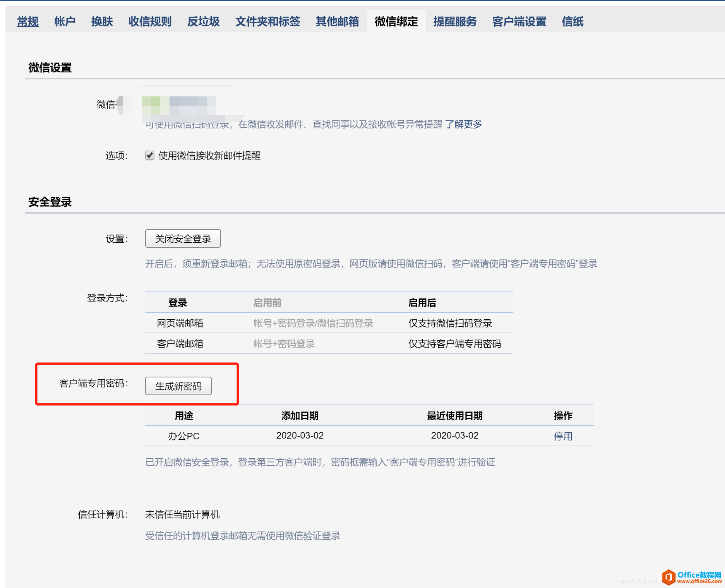
Task: Click the 启用后 column header
Action: [422, 303]
